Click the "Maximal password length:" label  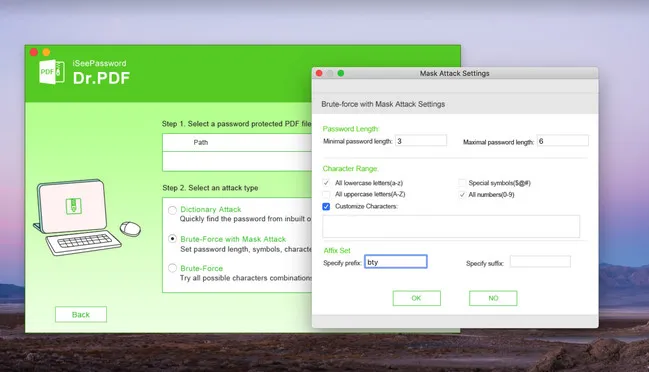(x=498, y=142)
